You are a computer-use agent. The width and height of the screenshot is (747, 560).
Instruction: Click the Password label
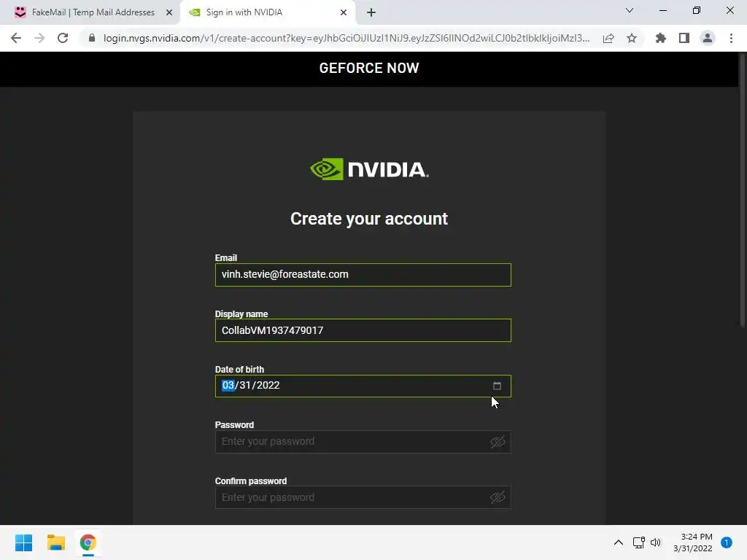234,425
